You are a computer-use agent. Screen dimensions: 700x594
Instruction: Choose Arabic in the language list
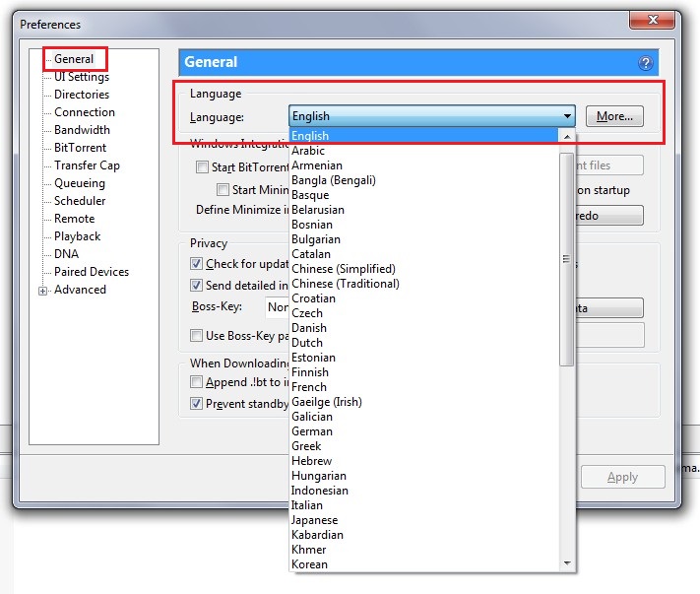tap(424, 151)
